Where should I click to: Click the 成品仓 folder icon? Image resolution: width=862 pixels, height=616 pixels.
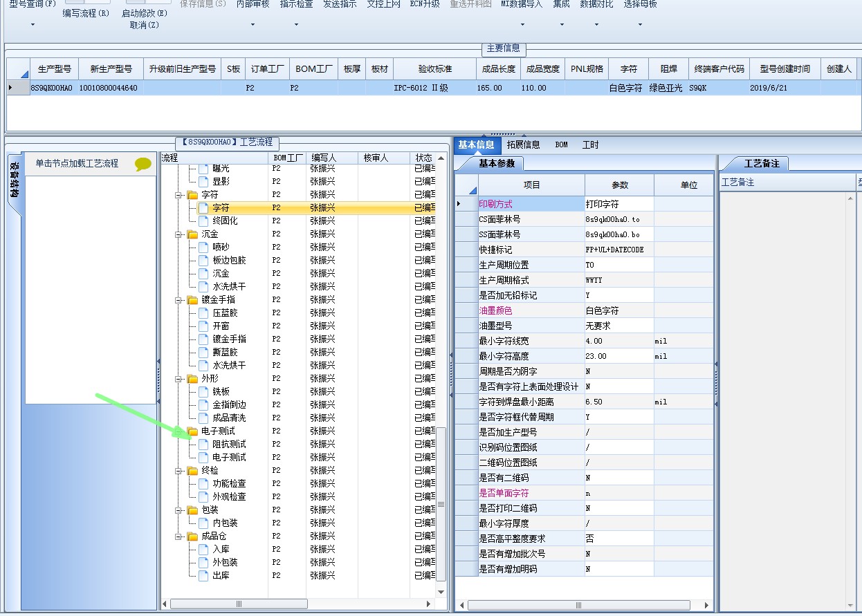coord(192,536)
